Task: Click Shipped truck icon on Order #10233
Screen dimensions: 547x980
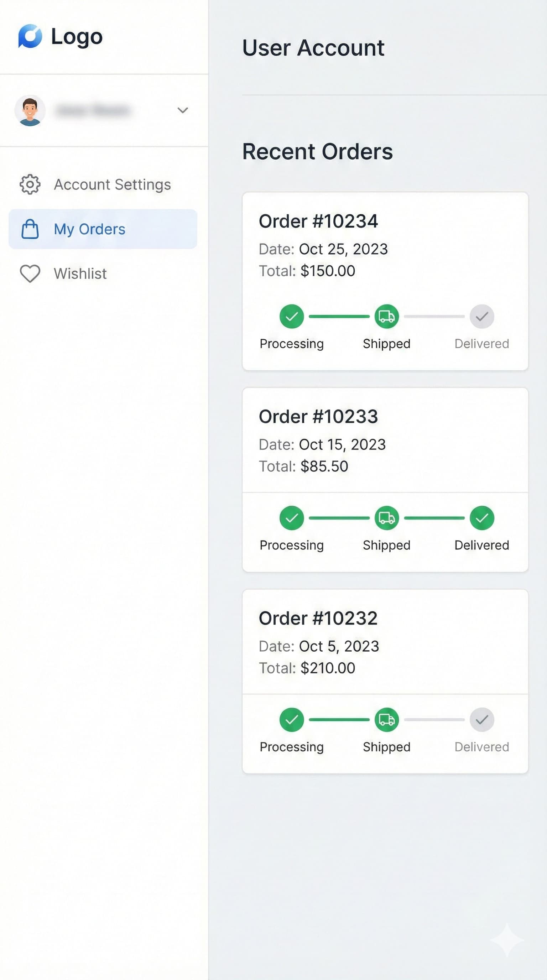Action: 386,518
